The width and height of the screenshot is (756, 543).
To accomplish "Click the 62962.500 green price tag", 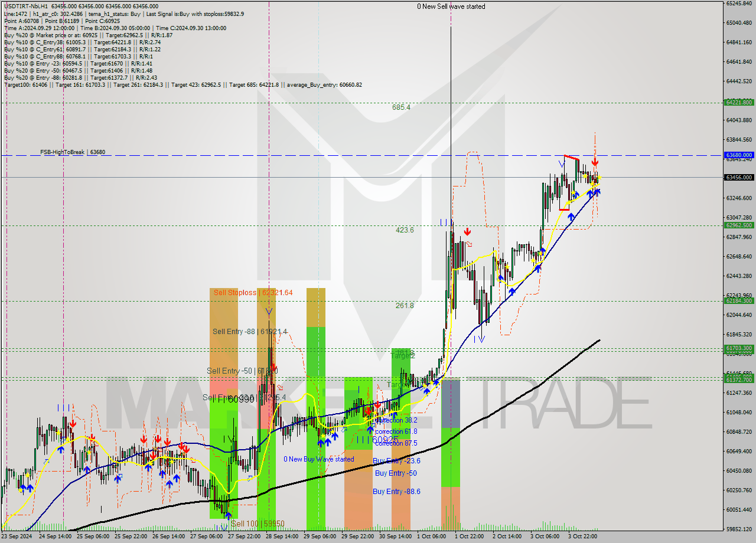I will coord(739,225).
